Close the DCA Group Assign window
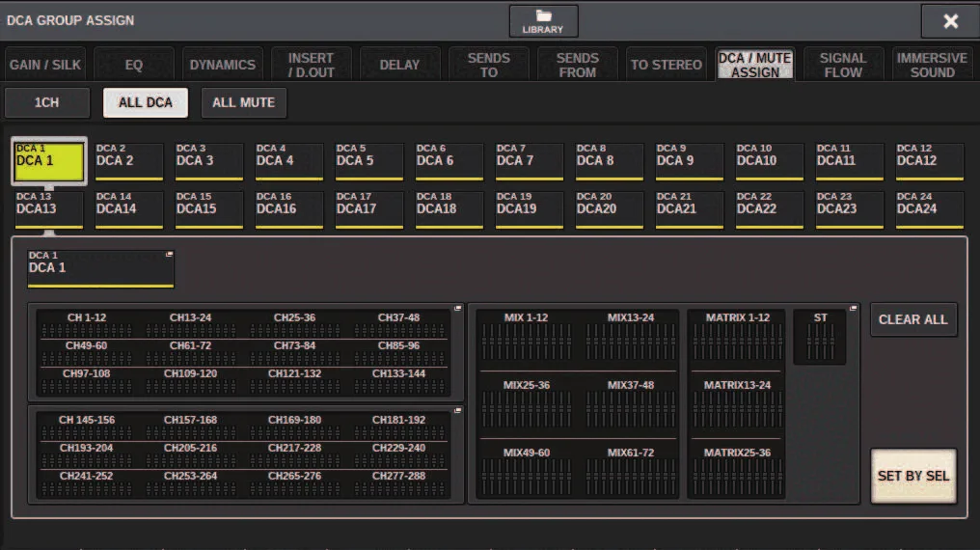The height and width of the screenshot is (550, 980). 950,21
